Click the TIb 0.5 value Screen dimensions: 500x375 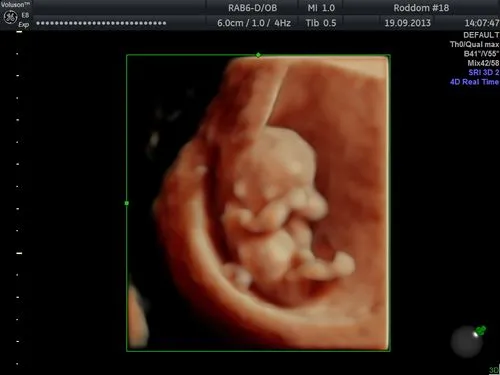click(321, 23)
